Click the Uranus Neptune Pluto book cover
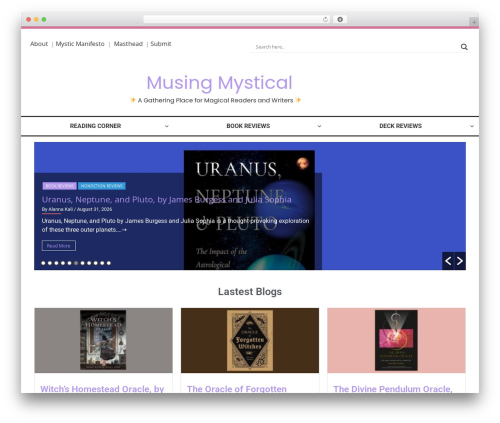 click(x=249, y=210)
